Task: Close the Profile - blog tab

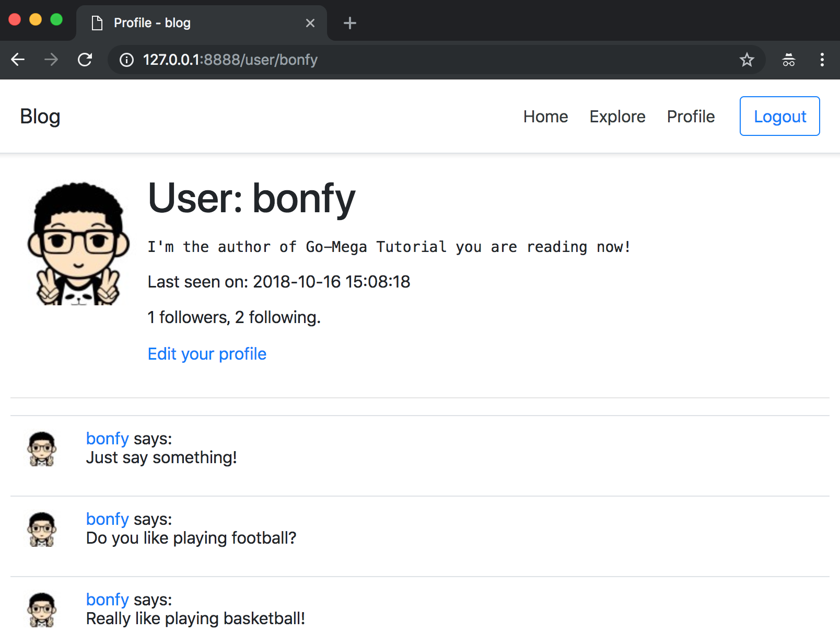Action: [310, 23]
